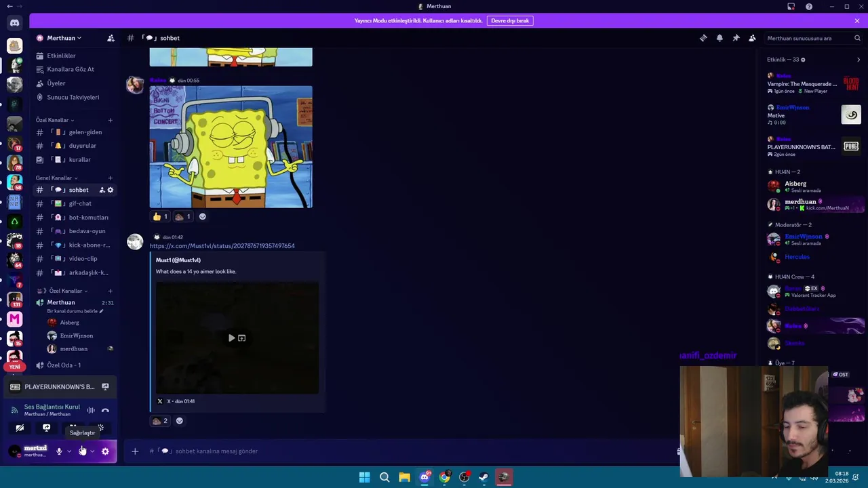
Task: Create channel with plus beside Genel Kanallar
Action: [110, 178]
